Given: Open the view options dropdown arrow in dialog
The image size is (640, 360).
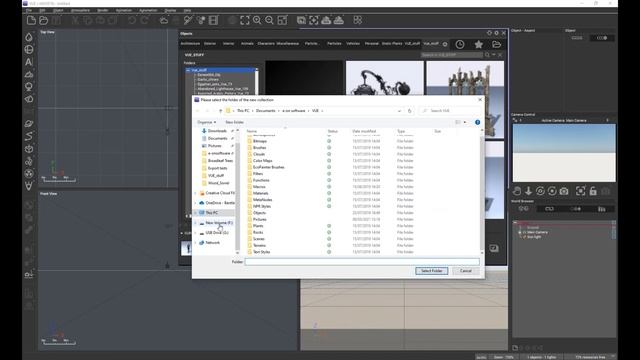Looking at the screenshot, I should pyautogui.click(x=465, y=122).
